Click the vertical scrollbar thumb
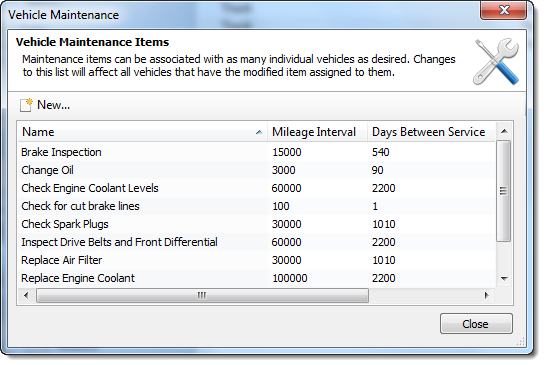The width and height of the screenshot is (544, 365). pos(504,191)
